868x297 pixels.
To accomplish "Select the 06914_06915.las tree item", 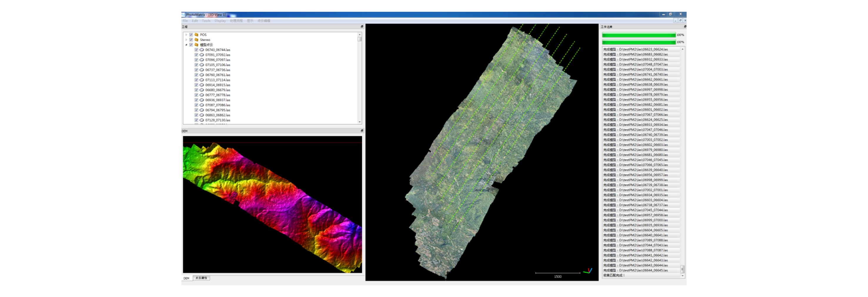I will click(218, 85).
